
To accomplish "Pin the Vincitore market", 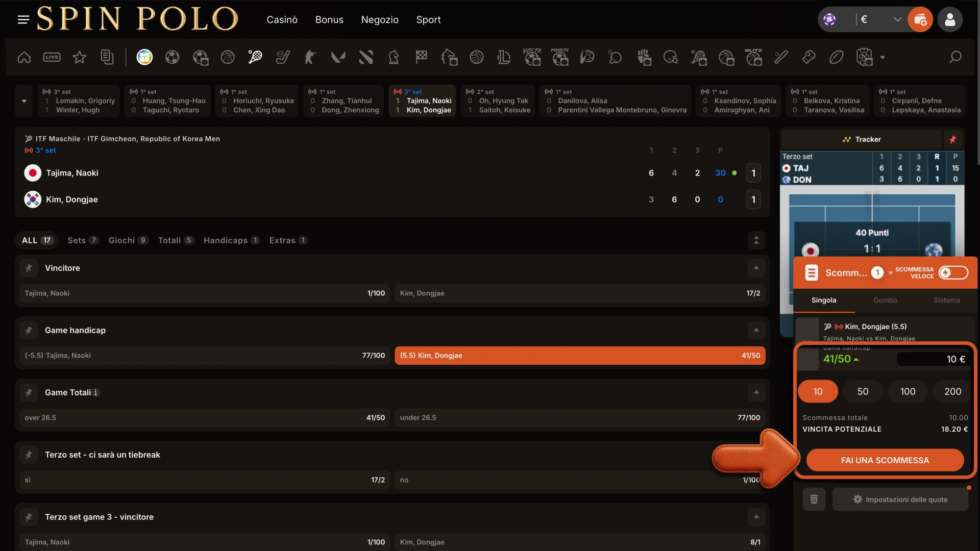I will coord(29,268).
